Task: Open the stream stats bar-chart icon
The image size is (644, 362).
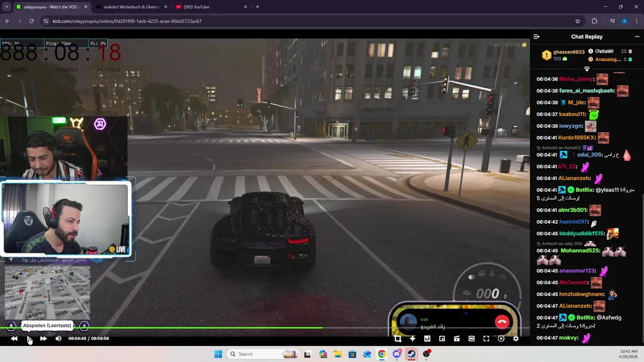Action: (x=427, y=339)
